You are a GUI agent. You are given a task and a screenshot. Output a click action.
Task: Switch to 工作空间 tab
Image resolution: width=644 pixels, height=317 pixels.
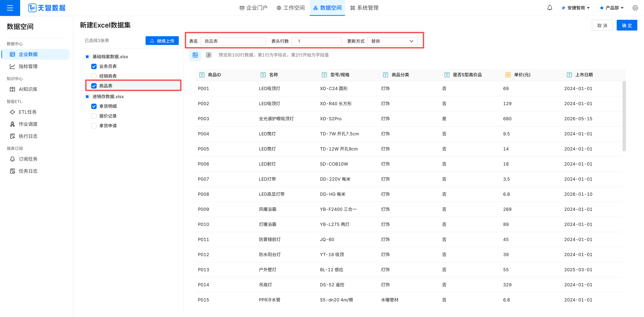(x=291, y=8)
